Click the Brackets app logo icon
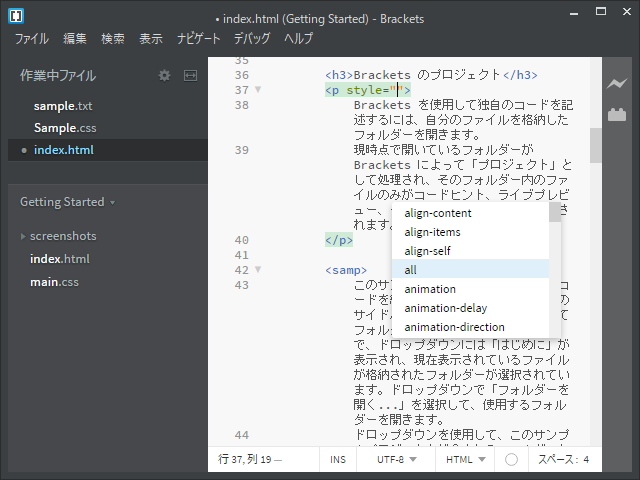This screenshot has height=480, width=640. click(x=16, y=16)
